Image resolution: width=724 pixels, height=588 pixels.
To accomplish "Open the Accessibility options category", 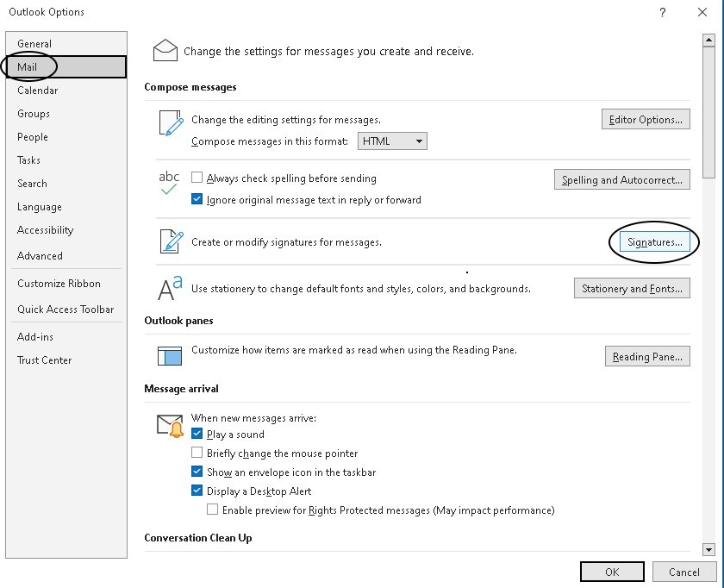I will point(66,230).
